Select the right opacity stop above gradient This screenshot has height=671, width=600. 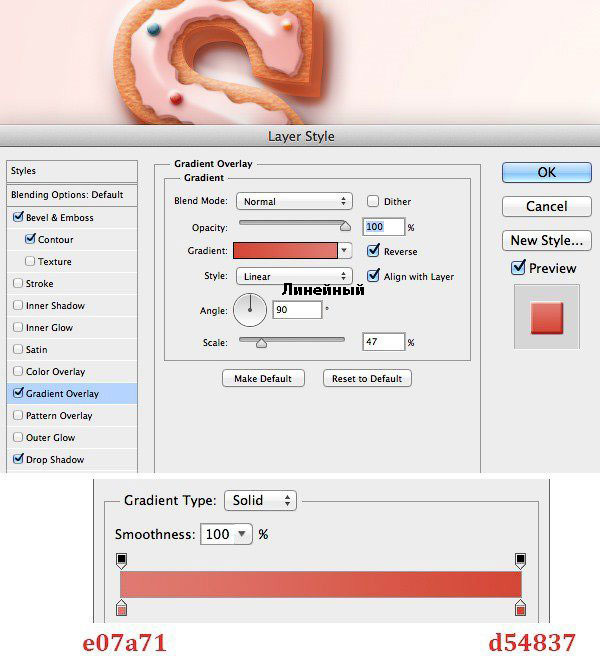520,561
